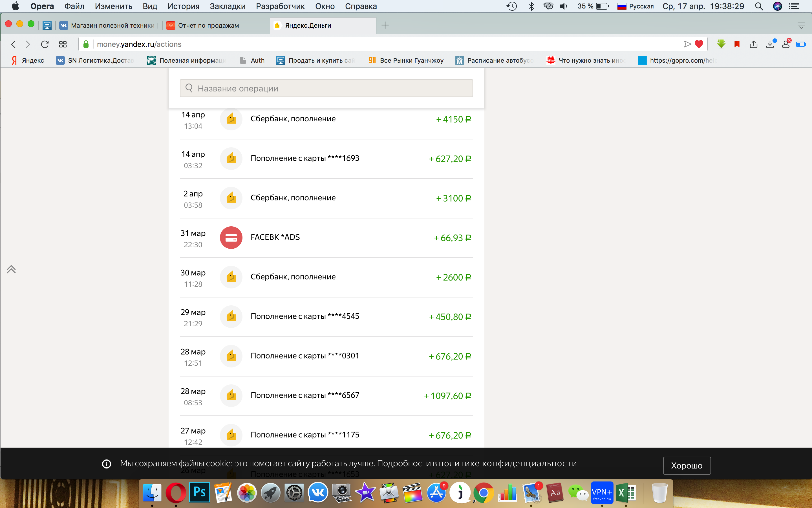Open the green download arrow extension
Viewport: 812px width, 508px height.
point(721,44)
